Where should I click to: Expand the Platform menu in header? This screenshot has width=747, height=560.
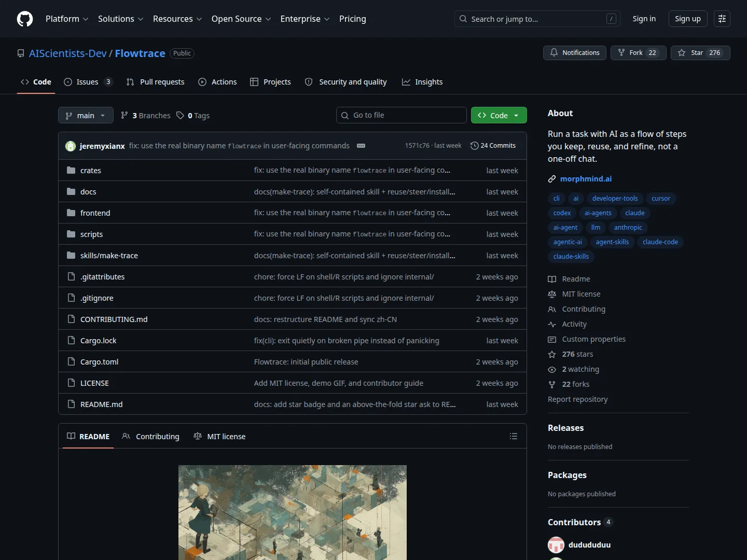tap(67, 19)
